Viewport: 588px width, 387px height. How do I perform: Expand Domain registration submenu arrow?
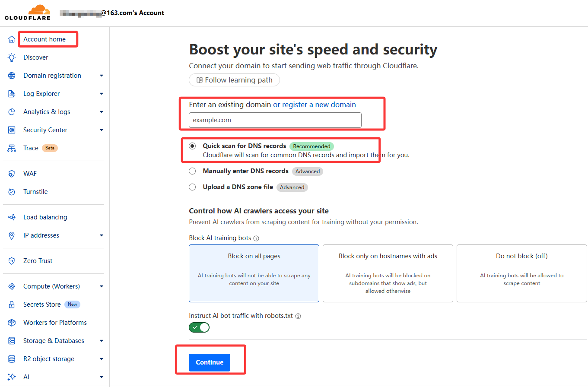coord(102,76)
